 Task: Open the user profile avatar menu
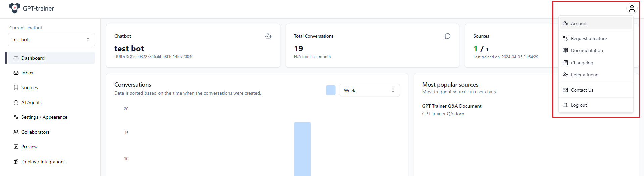click(x=632, y=8)
